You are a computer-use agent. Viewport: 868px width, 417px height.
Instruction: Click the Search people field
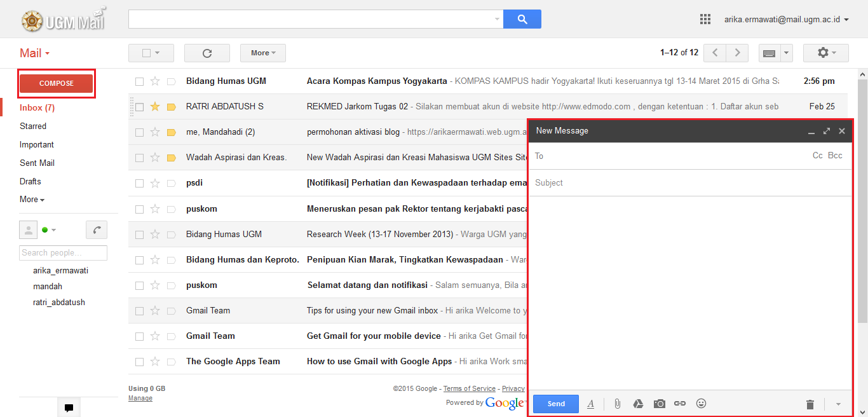pos(63,253)
